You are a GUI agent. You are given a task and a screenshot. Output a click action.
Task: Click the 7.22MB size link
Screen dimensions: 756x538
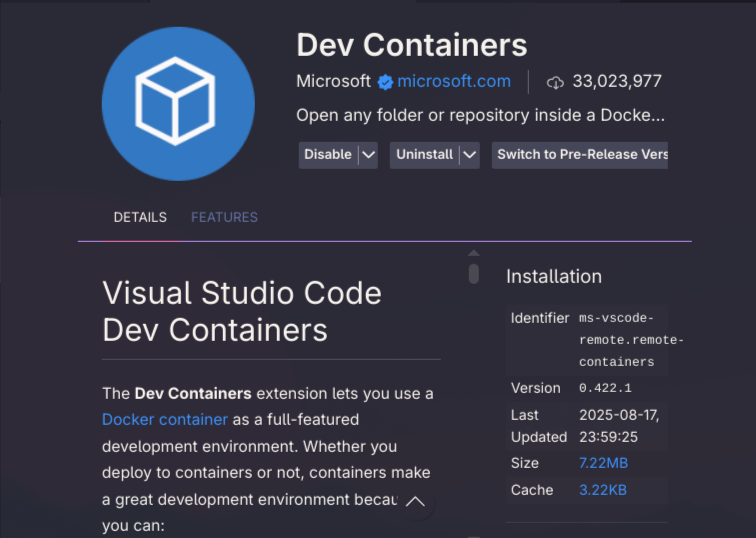[x=603, y=463]
